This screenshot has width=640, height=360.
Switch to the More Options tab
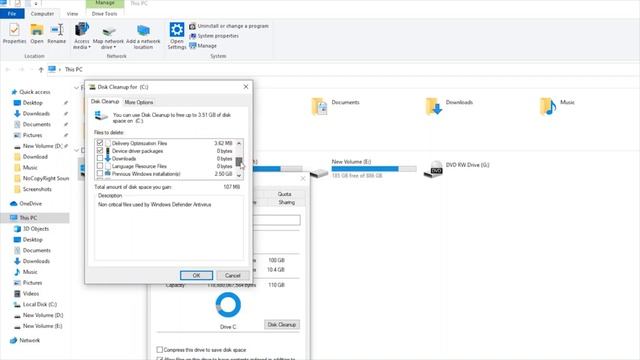click(139, 102)
